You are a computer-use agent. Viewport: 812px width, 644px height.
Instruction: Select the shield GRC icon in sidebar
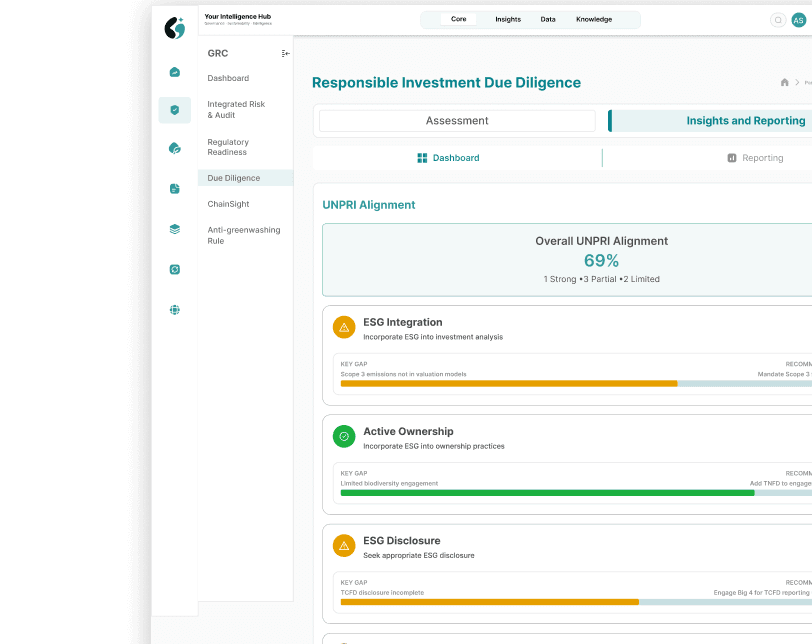pyautogui.click(x=175, y=110)
